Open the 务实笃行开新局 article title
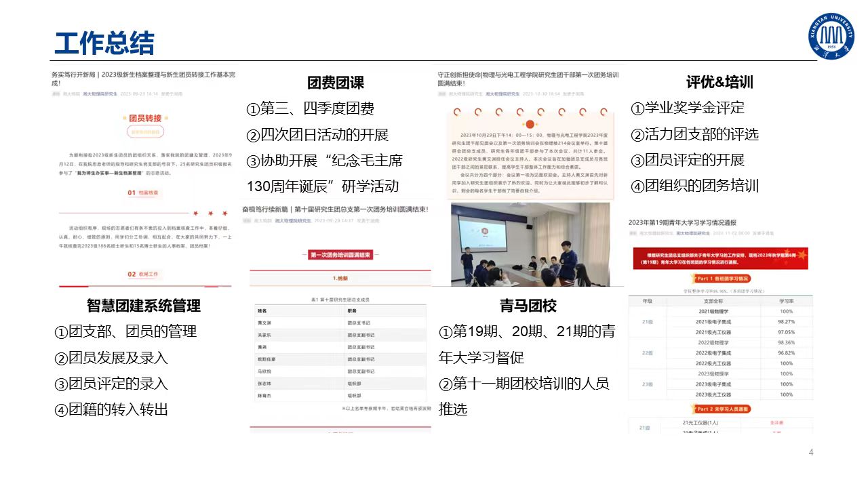This screenshot has width=868, height=488. coord(143,78)
